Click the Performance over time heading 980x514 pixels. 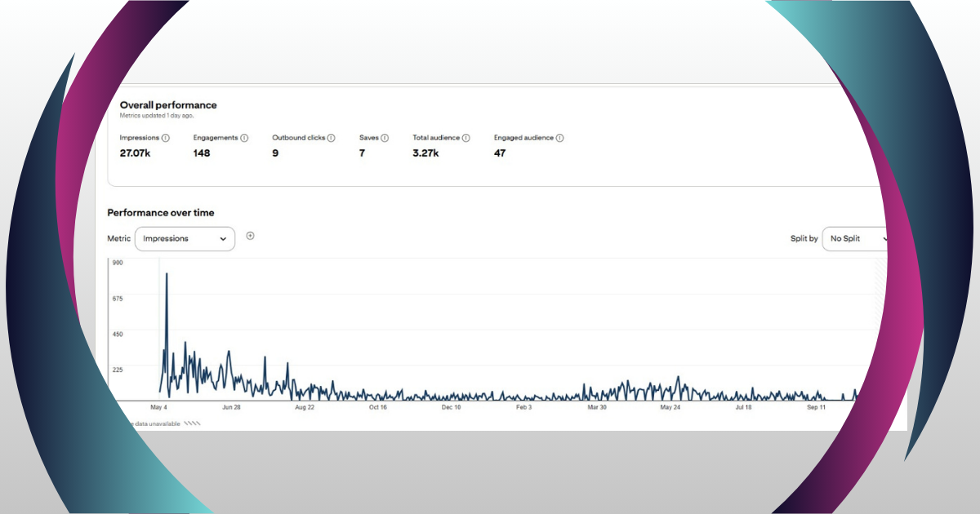[161, 213]
